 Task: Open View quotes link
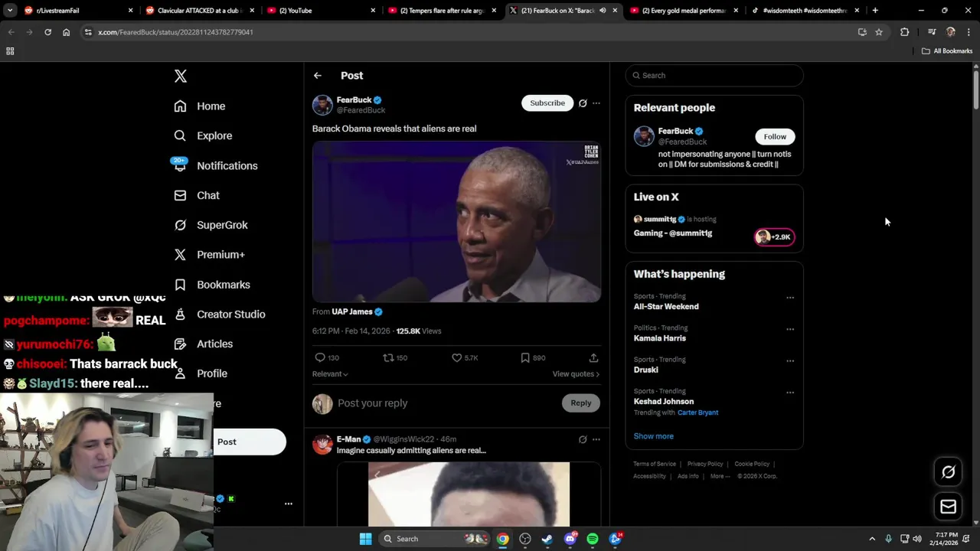576,374
